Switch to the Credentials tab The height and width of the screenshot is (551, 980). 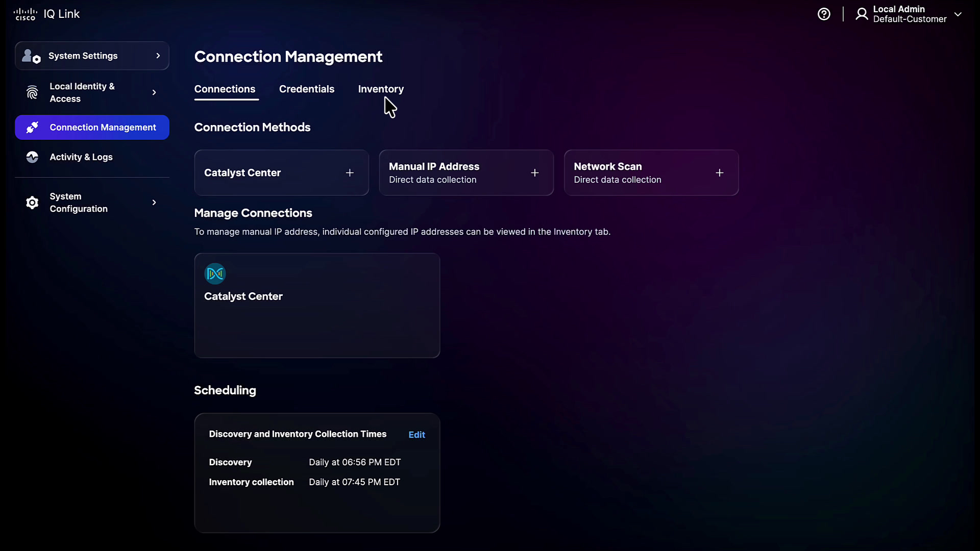tap(307, 89)
